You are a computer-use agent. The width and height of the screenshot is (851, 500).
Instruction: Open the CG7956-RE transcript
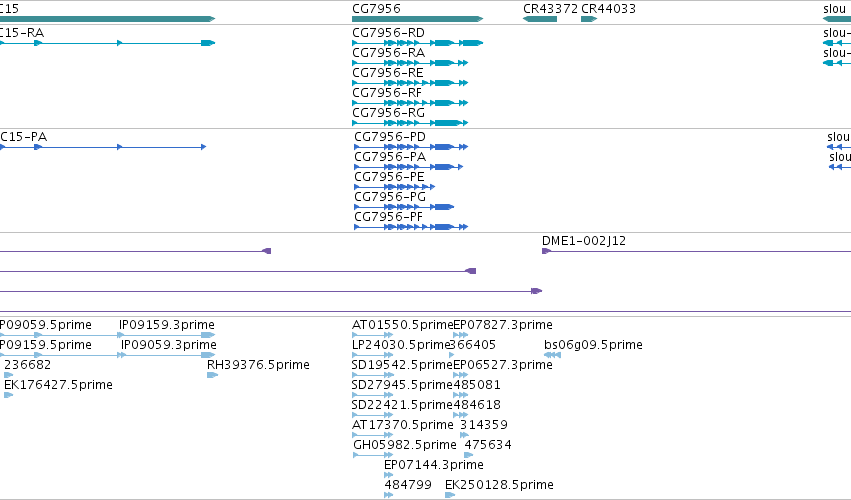tap(410, 83)
